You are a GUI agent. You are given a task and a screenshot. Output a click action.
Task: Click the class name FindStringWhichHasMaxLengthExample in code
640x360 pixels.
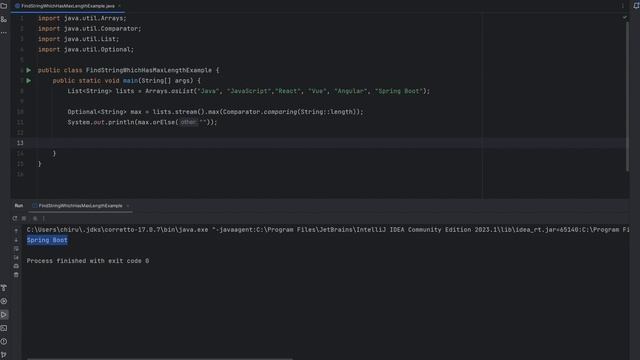pos(149,70)
